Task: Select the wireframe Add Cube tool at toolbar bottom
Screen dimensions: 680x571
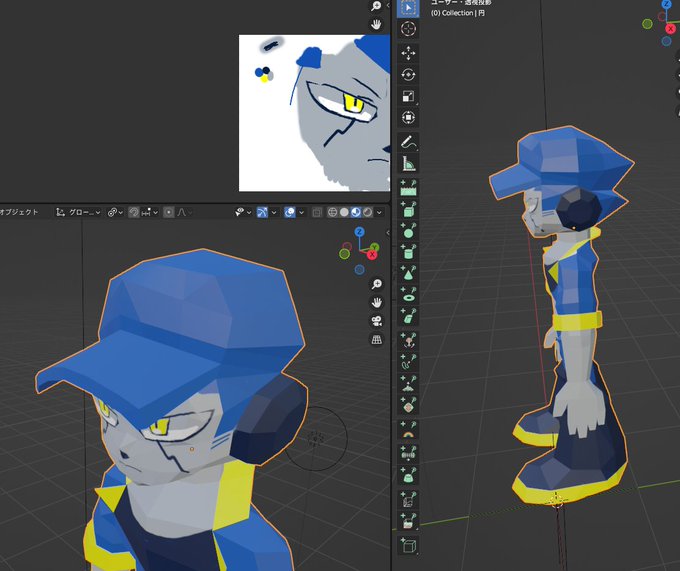Action: [408, 545]
